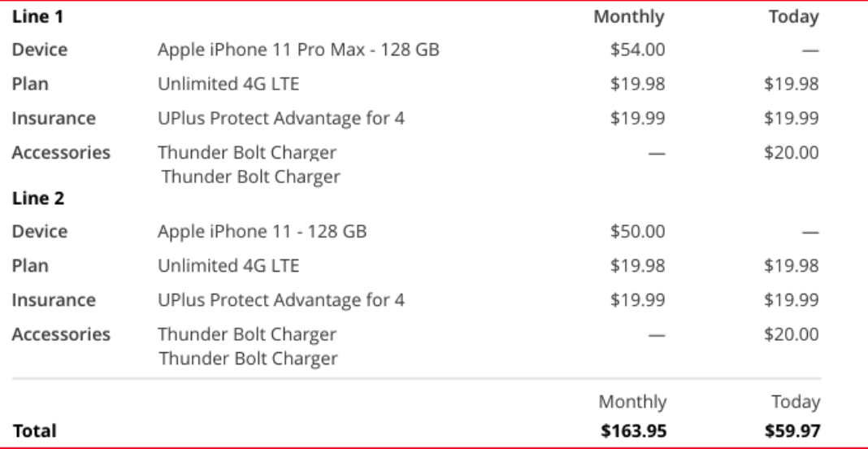868x449 pixels.
Task: Click total today amount $59.97
Action: [792, 431]
